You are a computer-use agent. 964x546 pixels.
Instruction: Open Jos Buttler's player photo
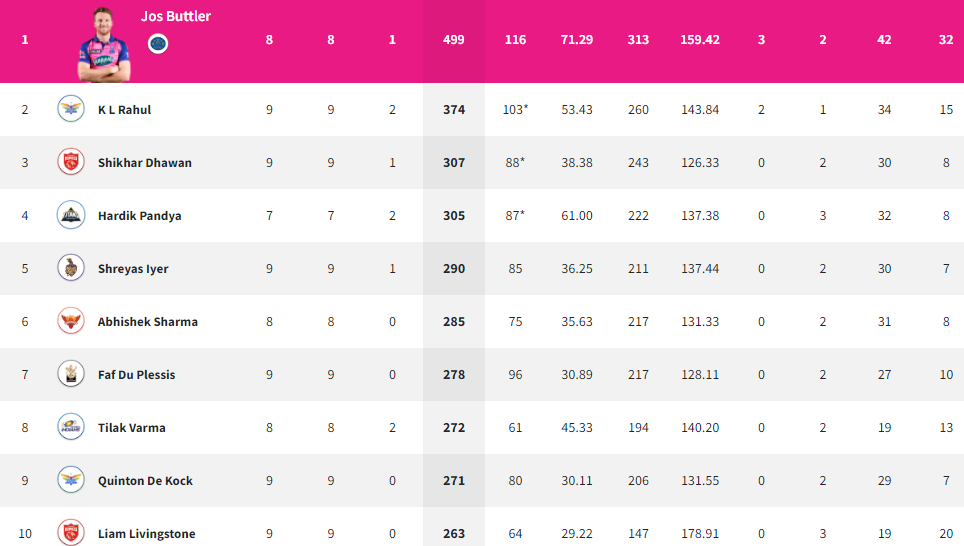pyautogui.click(x=104, y=45)
